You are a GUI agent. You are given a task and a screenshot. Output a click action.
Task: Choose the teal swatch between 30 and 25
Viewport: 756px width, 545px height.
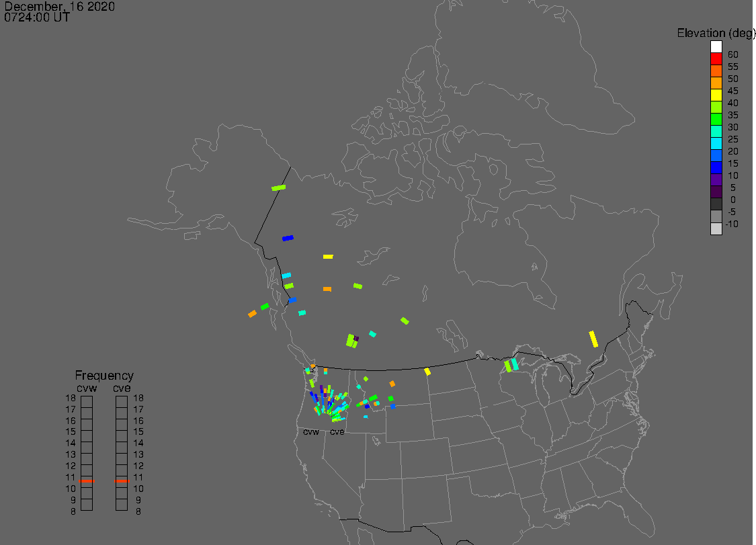pyautogui.click(x=716, y=131)
